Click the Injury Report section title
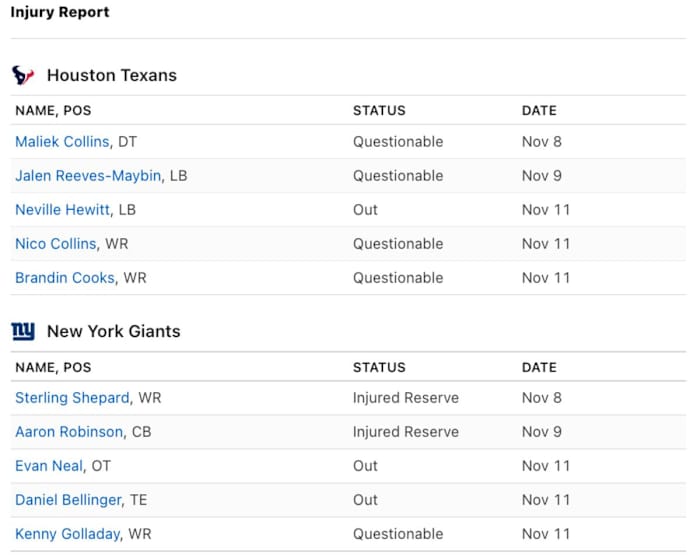Viewport: 700px width, 560px height. [x=60, y=13]
